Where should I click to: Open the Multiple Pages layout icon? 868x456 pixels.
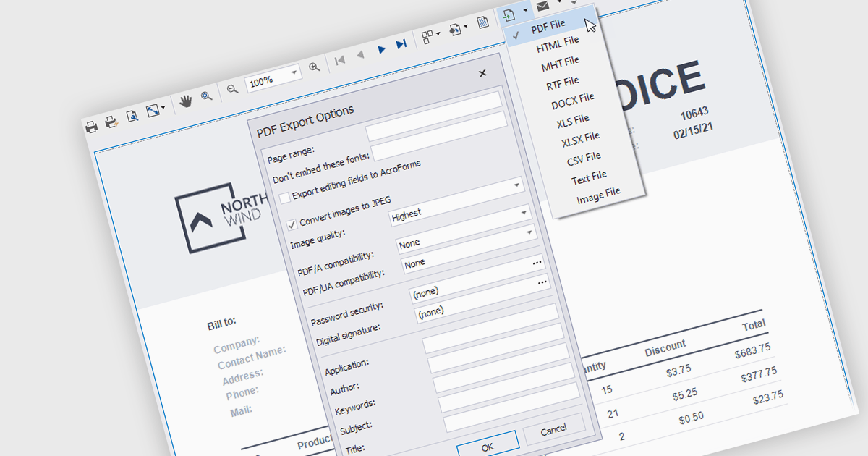427,36
